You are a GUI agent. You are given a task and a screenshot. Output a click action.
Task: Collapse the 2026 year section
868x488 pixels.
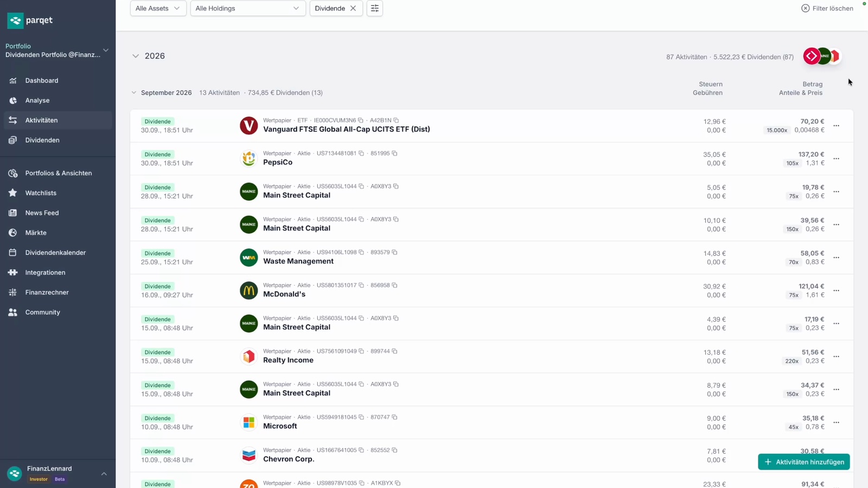[x=136, y=56]
